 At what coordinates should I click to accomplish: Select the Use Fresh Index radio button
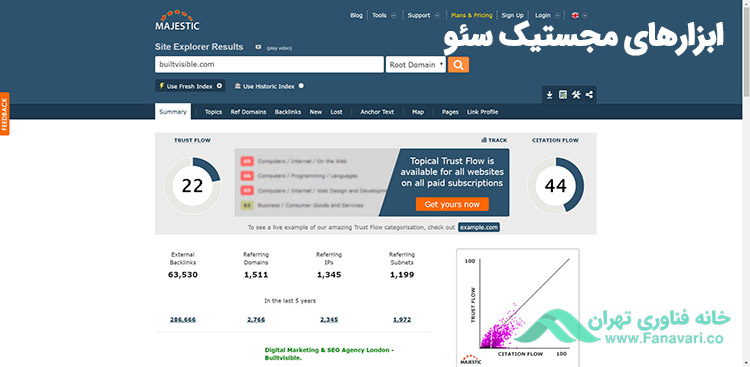pyautogui.click(x=220, y=86)
